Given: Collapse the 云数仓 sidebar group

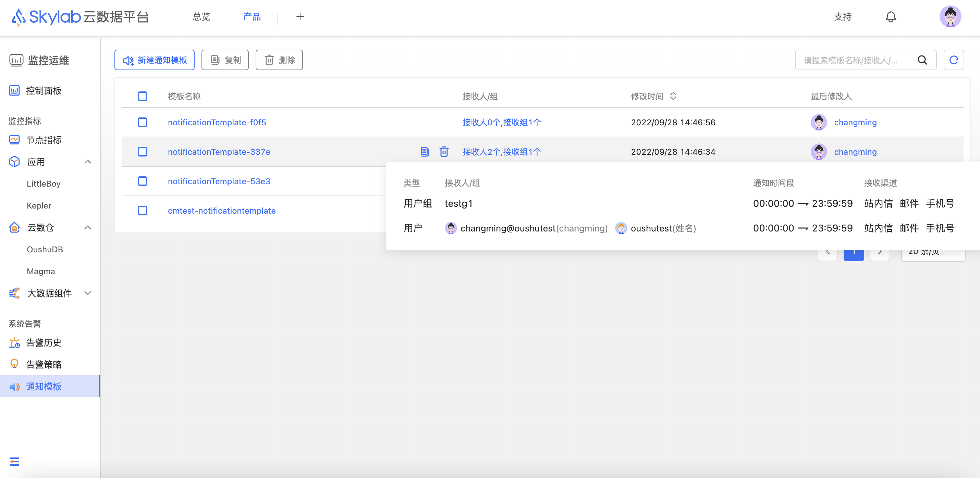Looking at the screenshot, I should point(87,228).
